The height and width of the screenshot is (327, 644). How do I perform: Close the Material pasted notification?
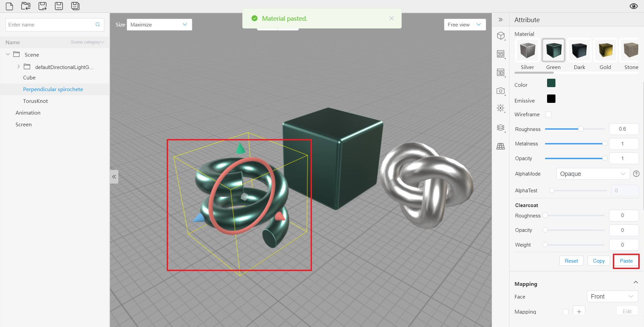[391, 18]
